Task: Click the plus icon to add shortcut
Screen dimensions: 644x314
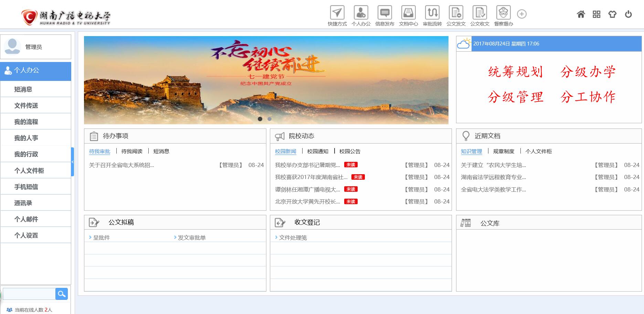Action: point(522,14)
